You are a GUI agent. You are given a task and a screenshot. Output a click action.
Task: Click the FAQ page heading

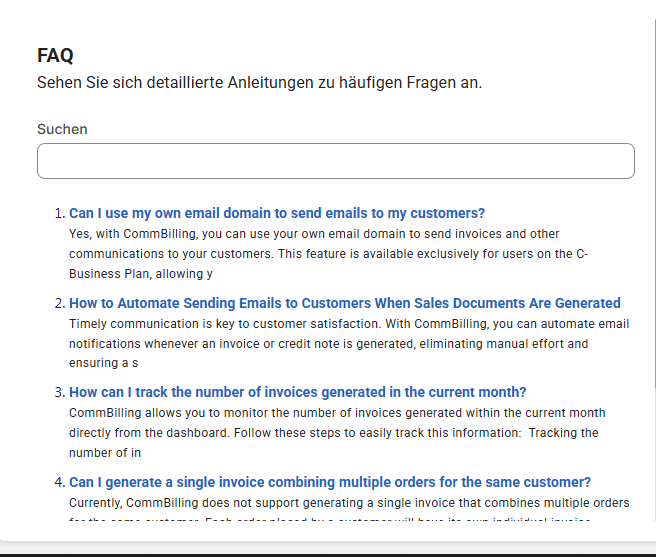click(55, 56)
